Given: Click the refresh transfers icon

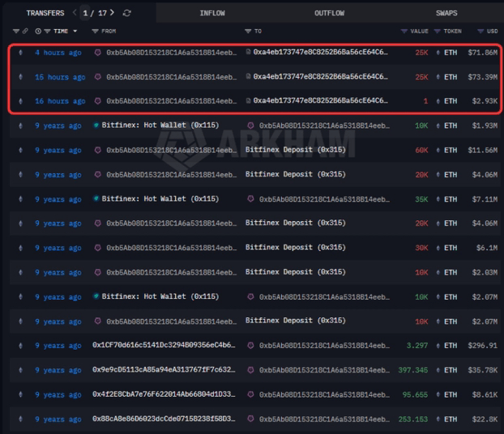Looking at the screenshot, I should (x=127, y=13).
